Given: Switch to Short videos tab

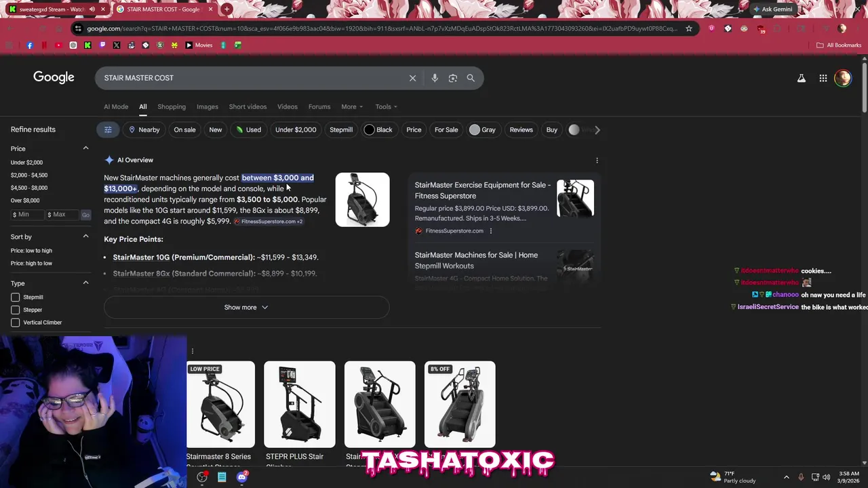Looking at the screenshot, I should click(248, 107).
